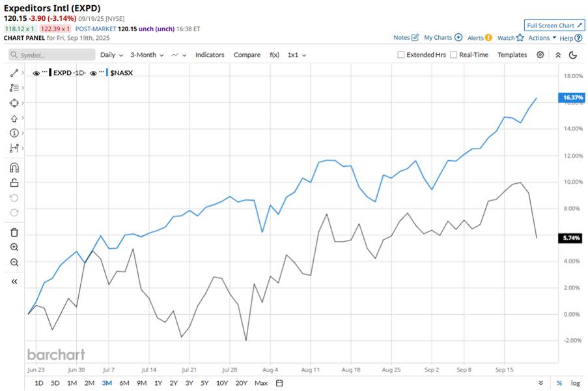588x391 pixels.
Task: Activate the magnet snap tool
Action: click(14, 167)
